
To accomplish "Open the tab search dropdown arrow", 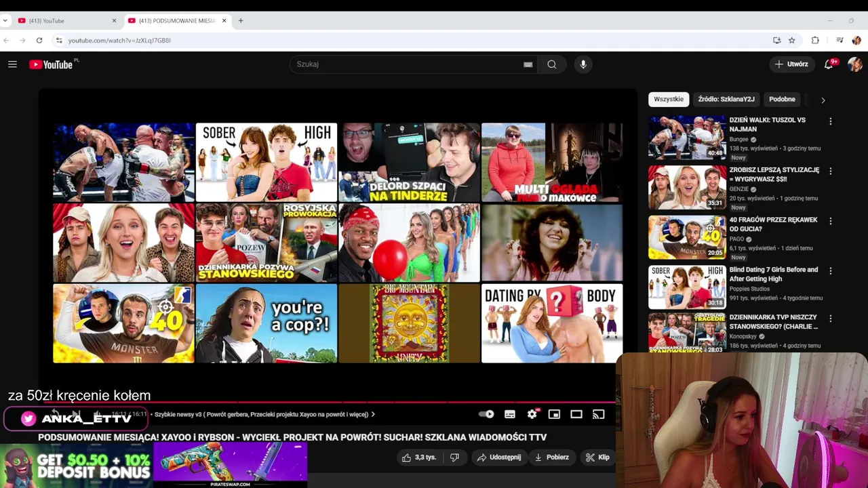I will pyautogui.click(x=5, y=20).
